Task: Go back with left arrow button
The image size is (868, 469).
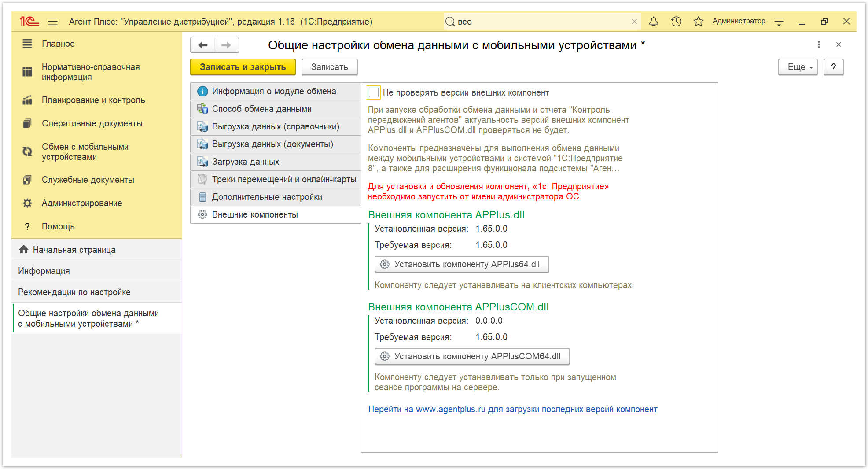Action: click(202, 45)
